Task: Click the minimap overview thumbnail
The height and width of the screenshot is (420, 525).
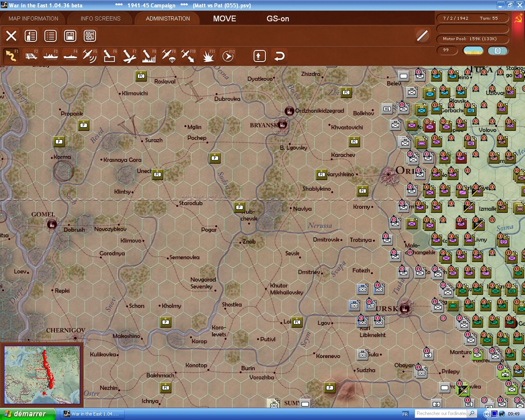Action: [x=42, y=375]
